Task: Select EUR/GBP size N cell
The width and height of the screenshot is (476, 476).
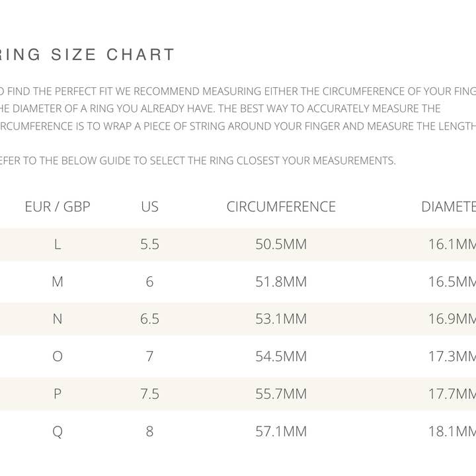Action: 58,319
